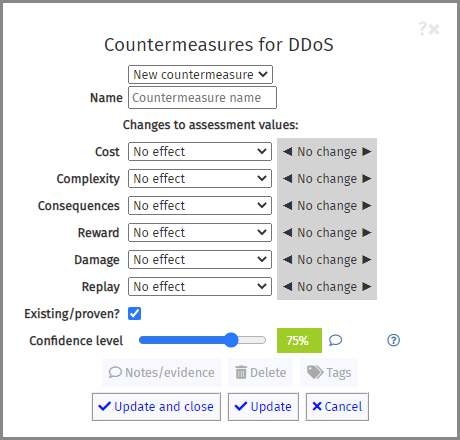This screenshot has height=440, width=460.
Task: Open the Consequences effect dropdown
Action: pos(200,206)
